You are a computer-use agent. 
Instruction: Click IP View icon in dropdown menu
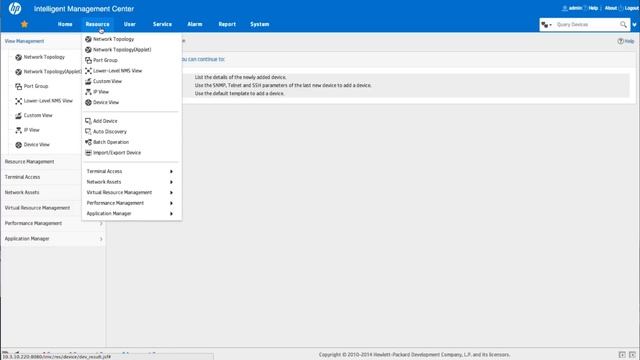coord(88,92)
